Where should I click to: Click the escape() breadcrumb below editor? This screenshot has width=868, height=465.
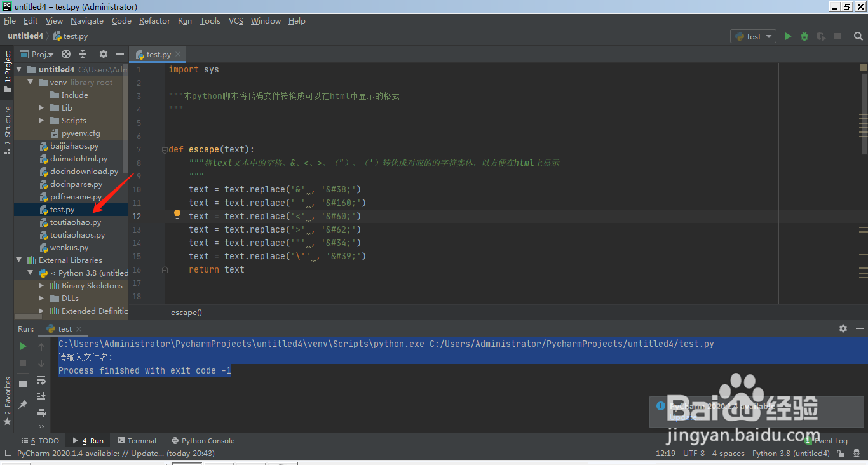[x=186, y=313]
